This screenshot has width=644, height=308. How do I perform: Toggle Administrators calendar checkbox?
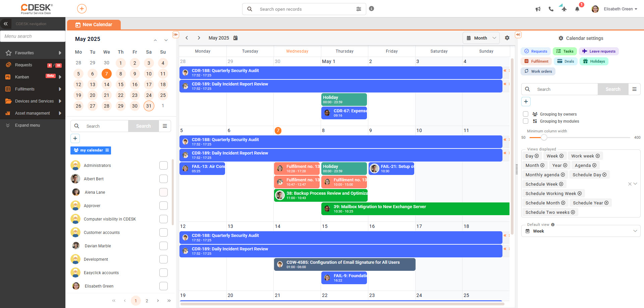click(x=163, y=166)
